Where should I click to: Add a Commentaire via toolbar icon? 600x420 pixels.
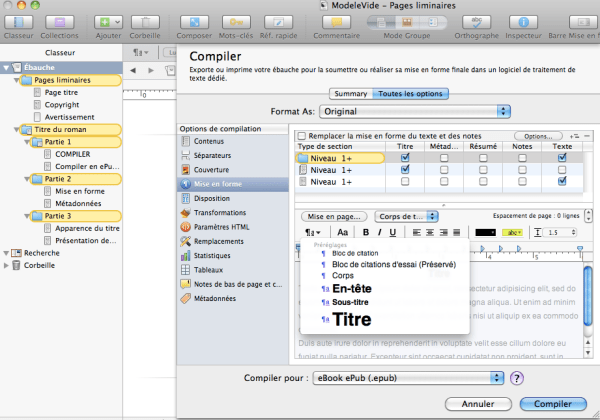[336, 22]
